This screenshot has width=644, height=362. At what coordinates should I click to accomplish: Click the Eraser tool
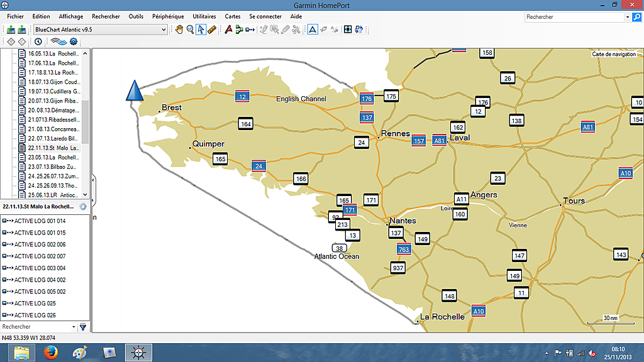286,30
